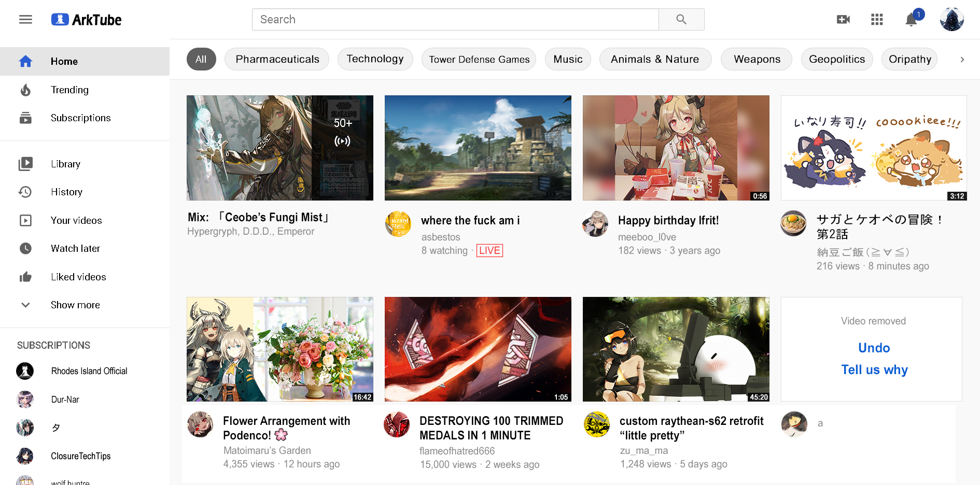Open the apps grid icon

(x=877, y=20)
